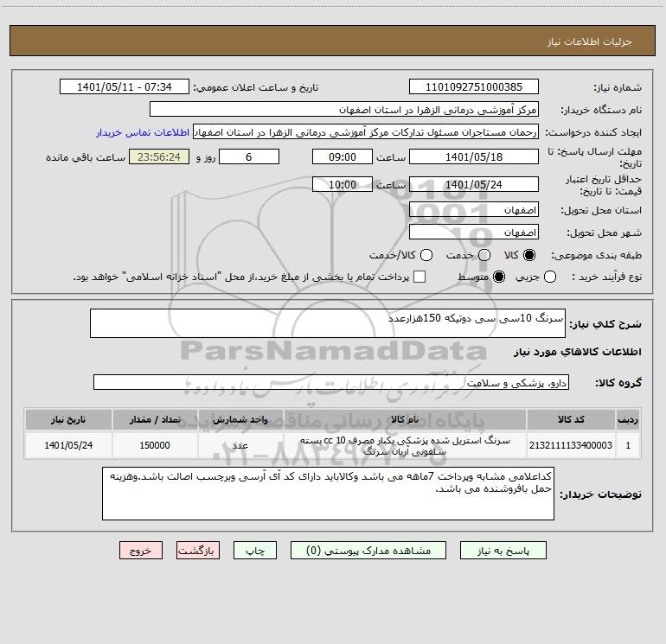666x644 pixels.
Task: Select the جزیی purchase type radio
Action: click(x=550, y=277)
